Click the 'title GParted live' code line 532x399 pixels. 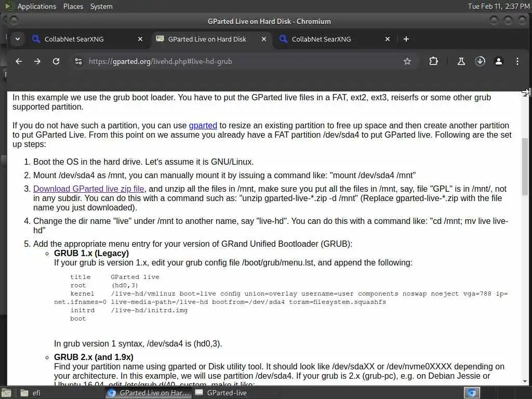tap(115, 277)
